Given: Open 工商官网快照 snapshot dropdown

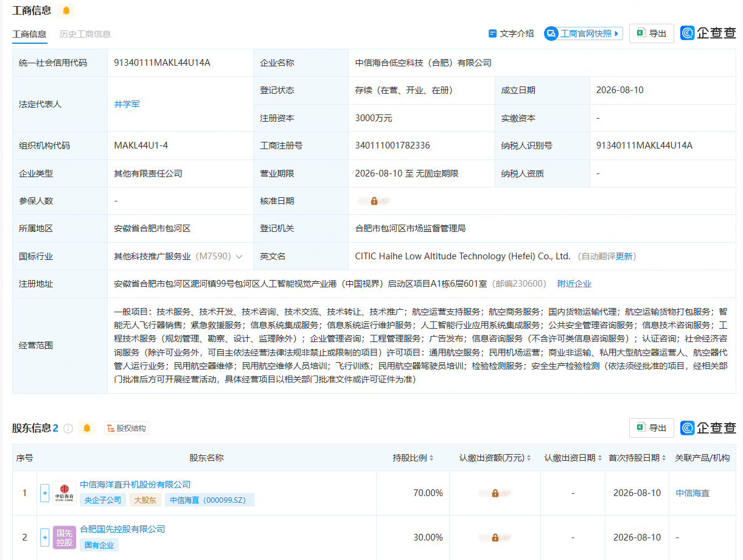Looking at the screenshot, I should (583, 33).
